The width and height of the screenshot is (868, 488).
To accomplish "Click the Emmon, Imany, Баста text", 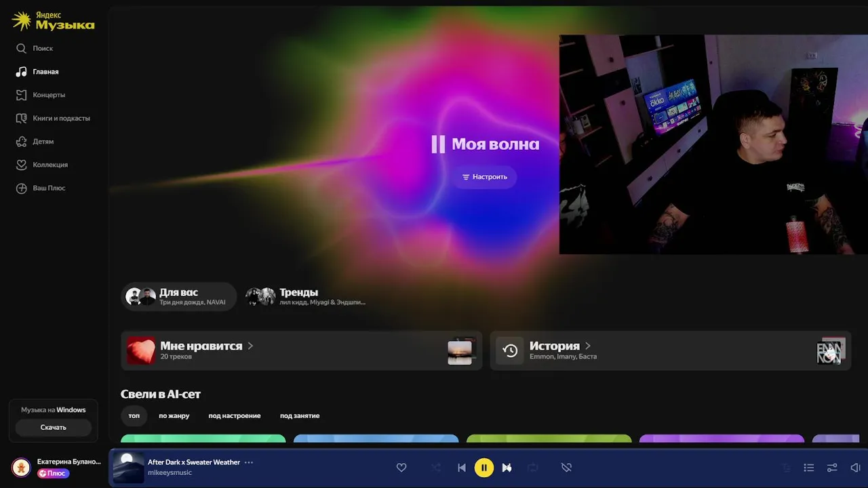I will 563,357.
